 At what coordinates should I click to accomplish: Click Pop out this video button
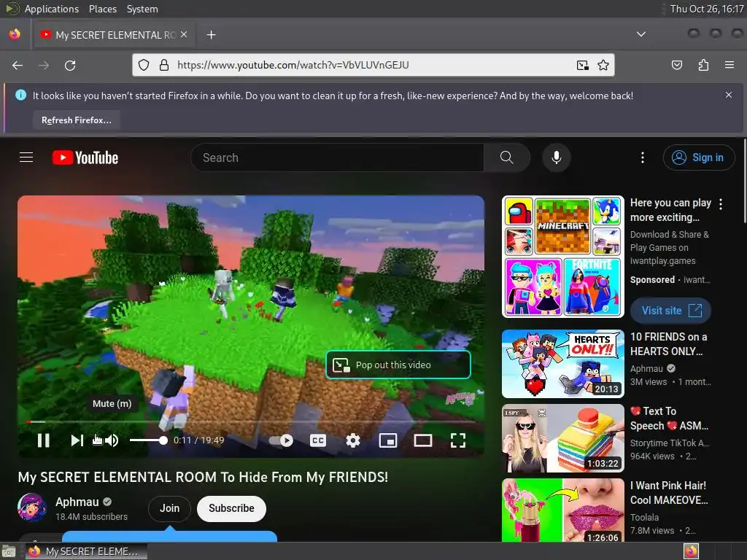[398, 365]
